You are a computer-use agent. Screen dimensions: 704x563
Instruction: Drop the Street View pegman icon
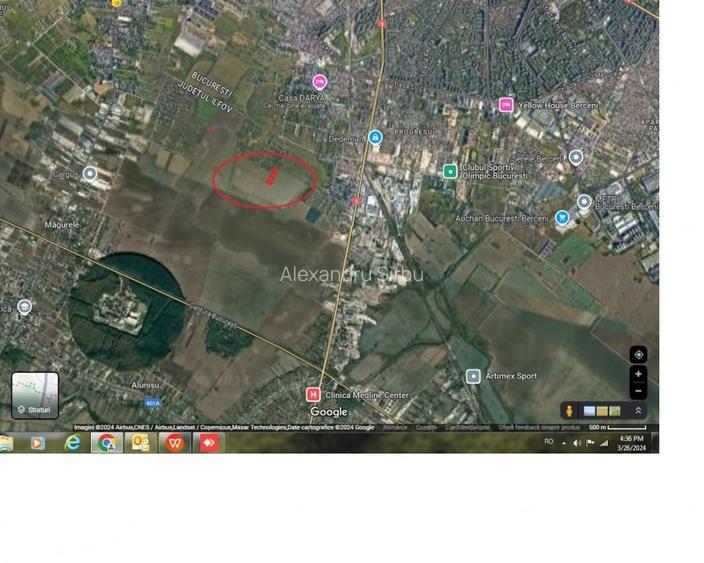pyautogui.click(x=568, y=411)
